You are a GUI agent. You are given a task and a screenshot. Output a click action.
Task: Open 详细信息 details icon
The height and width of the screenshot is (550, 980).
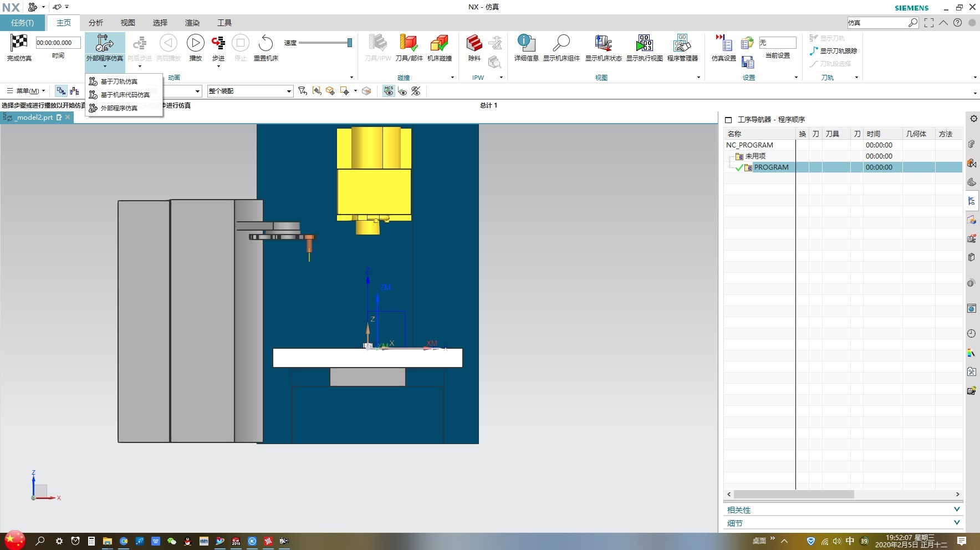tap(526, 43)
